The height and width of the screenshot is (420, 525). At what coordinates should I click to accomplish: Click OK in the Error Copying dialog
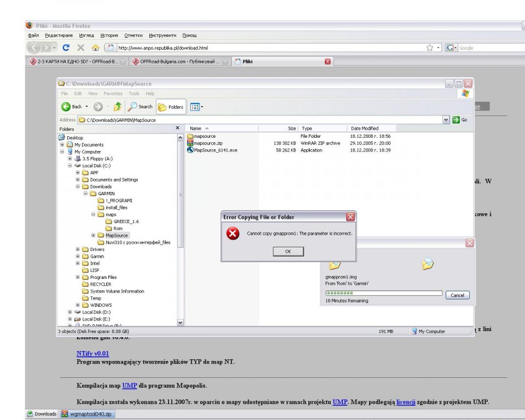tap(288, 251)
